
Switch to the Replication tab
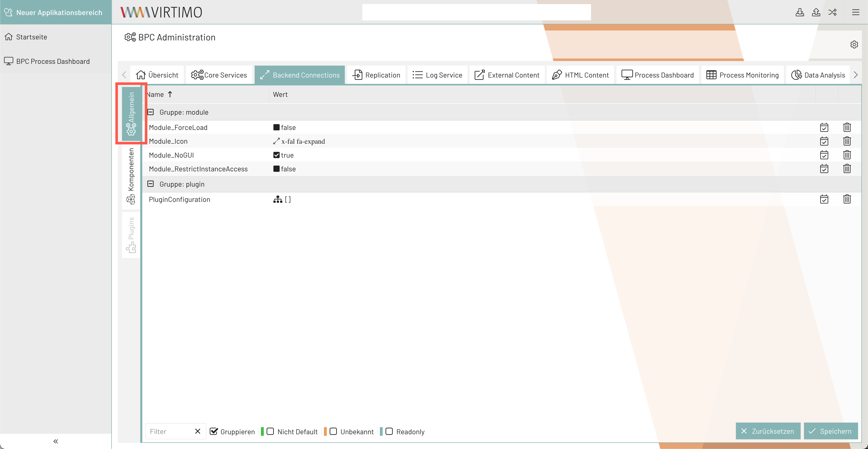(376, 75)
